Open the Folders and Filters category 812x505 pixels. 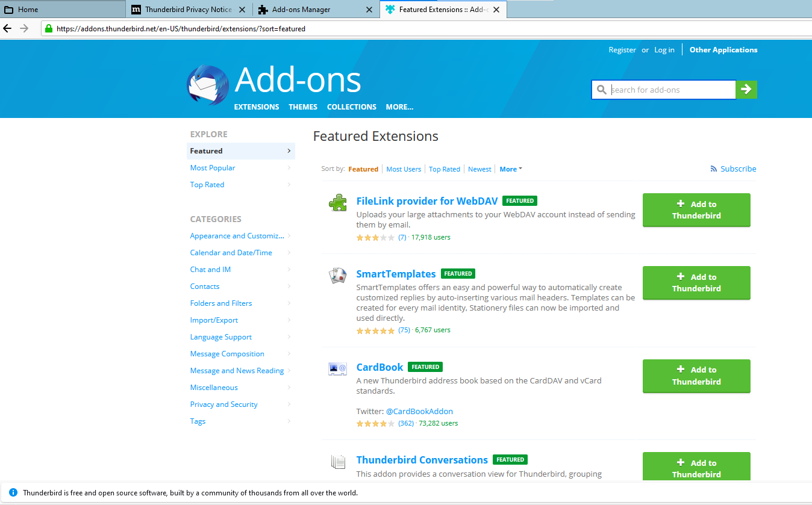[241, 303]
